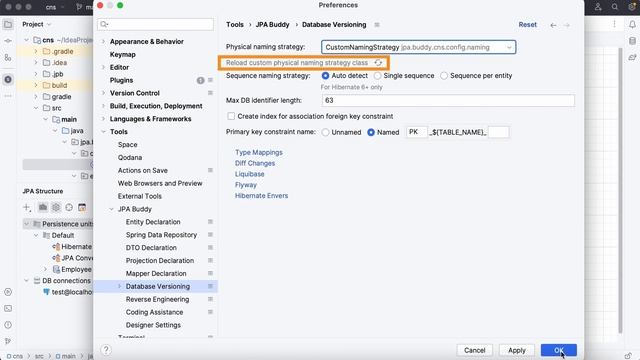The image size is (640, 360).
Task: Select Sequence per entity radio option
Action: pos(444,76)
